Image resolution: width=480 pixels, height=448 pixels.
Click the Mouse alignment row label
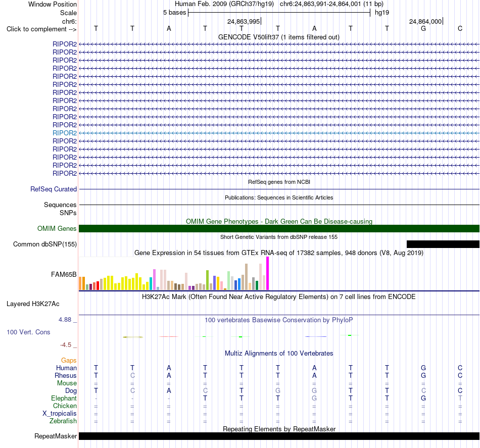click(67, 383)
